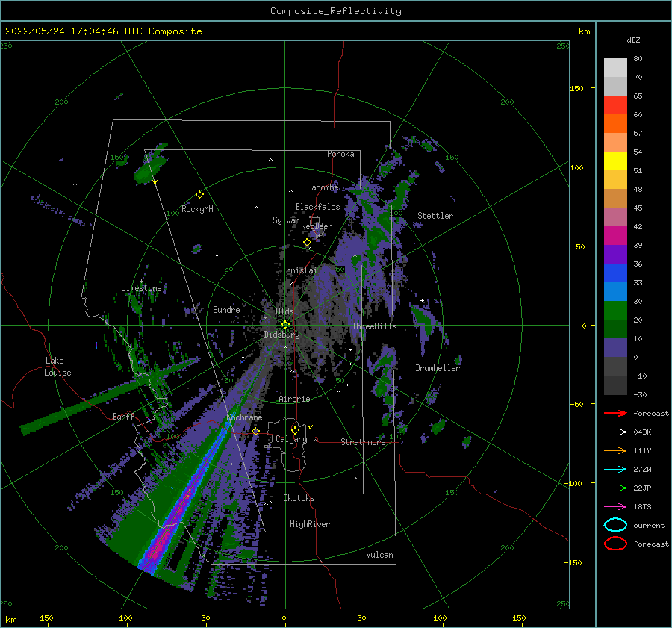This screenshot has width=672, height=628.
Task: Click the HighRiver town label
Action: tap(310, 524)
